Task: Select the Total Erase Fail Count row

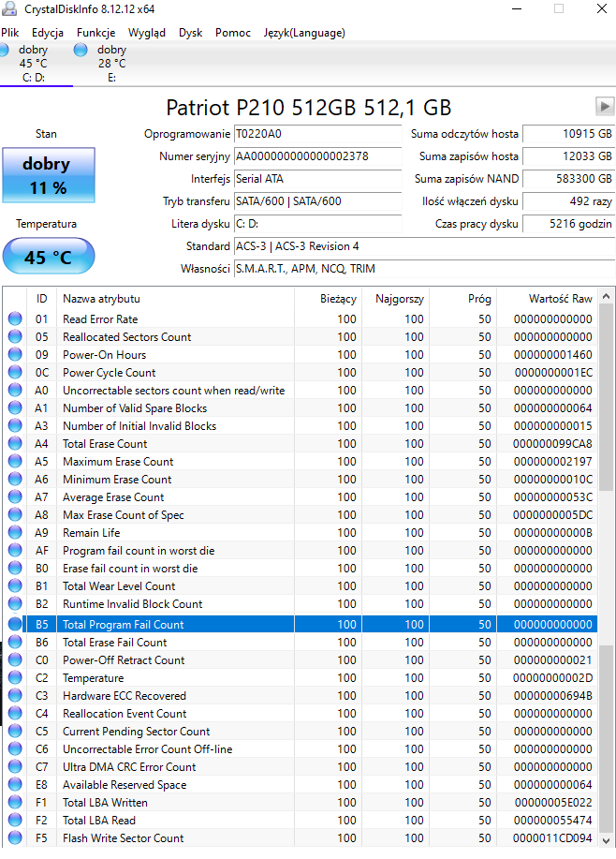Action: [301, 642]
